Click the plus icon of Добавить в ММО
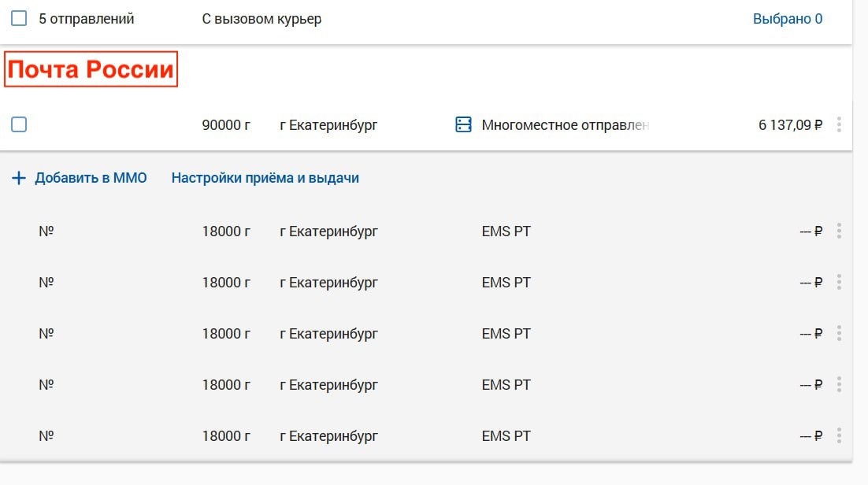Image resolution: width=868 pixels, height=485 pixels. pyautogui.click(x=19, y=178)
